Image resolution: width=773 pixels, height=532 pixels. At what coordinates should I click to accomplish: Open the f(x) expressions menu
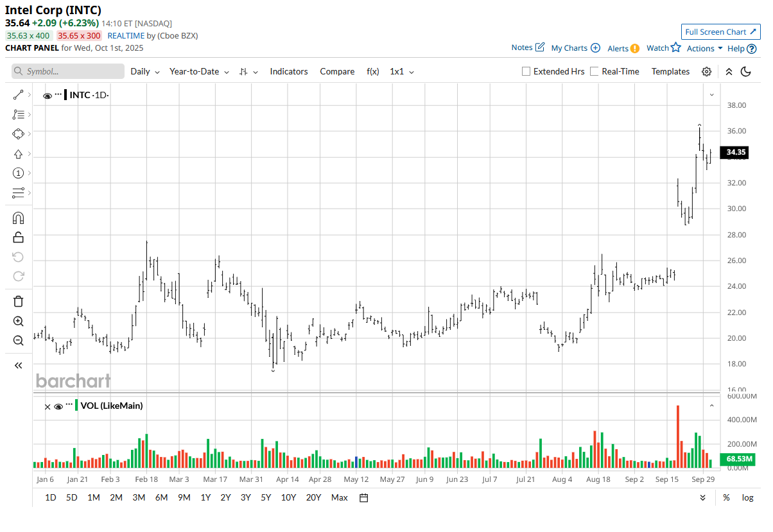point(373,71)
